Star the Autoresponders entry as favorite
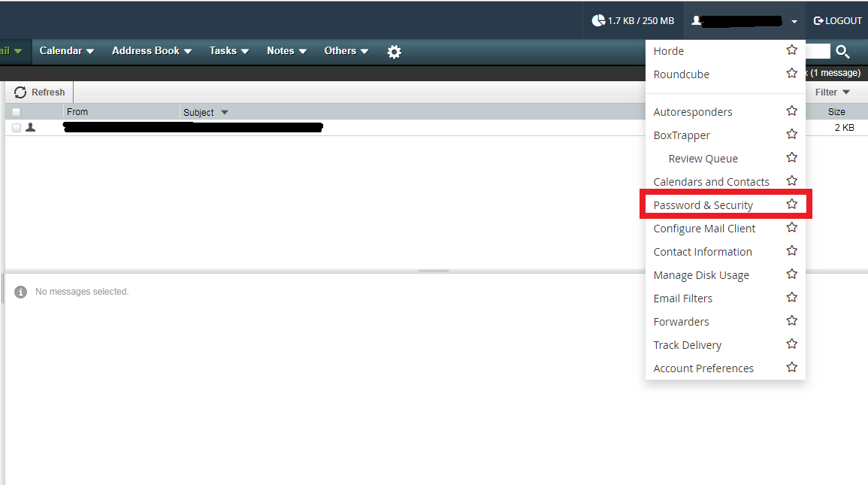This screenshot has height=485, width=868. tap(791, 111)
